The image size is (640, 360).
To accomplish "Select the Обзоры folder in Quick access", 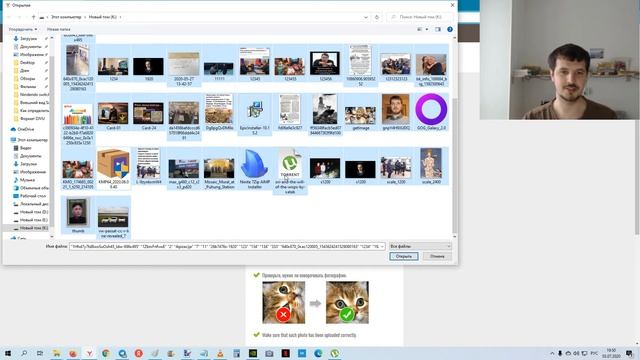I will (x=27, y=78).
